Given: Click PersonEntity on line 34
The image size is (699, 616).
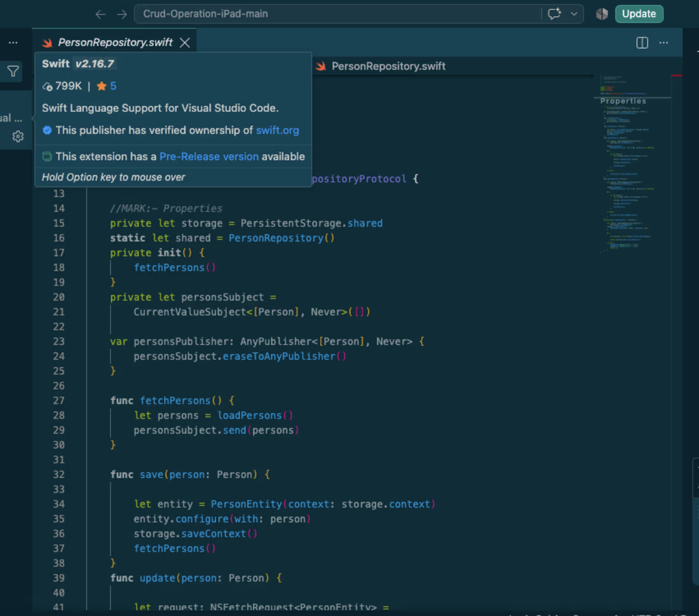Looking at the screenshot, I should point(246,504).
